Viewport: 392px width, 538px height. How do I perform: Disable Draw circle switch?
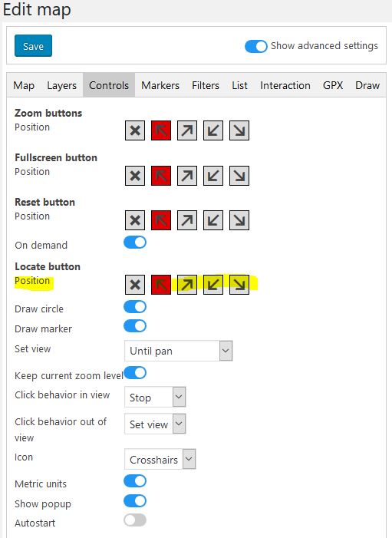pyautogui.click(x=135, y=307)
